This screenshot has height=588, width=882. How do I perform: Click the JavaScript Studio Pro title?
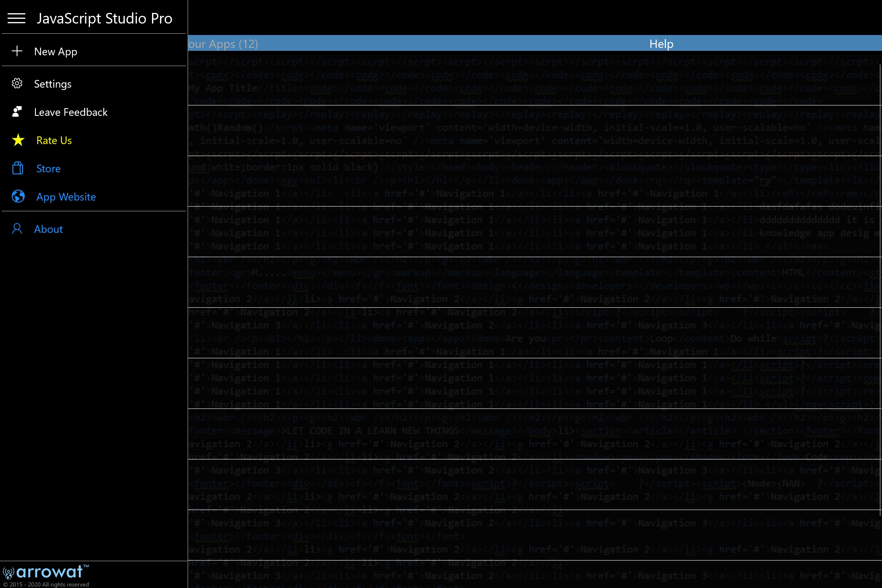[x=104, y=18]
